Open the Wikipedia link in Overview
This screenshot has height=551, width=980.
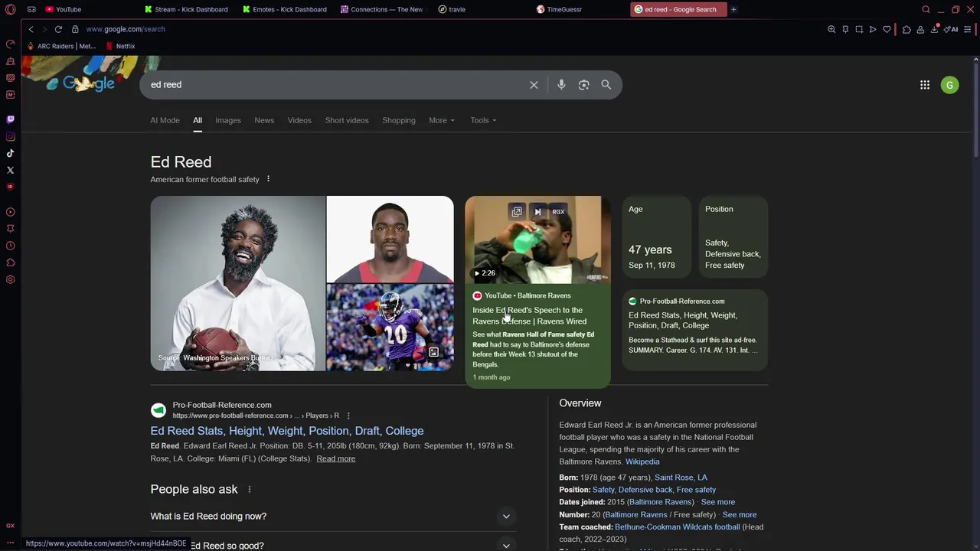pyautogui.click(x=642, y=461)
